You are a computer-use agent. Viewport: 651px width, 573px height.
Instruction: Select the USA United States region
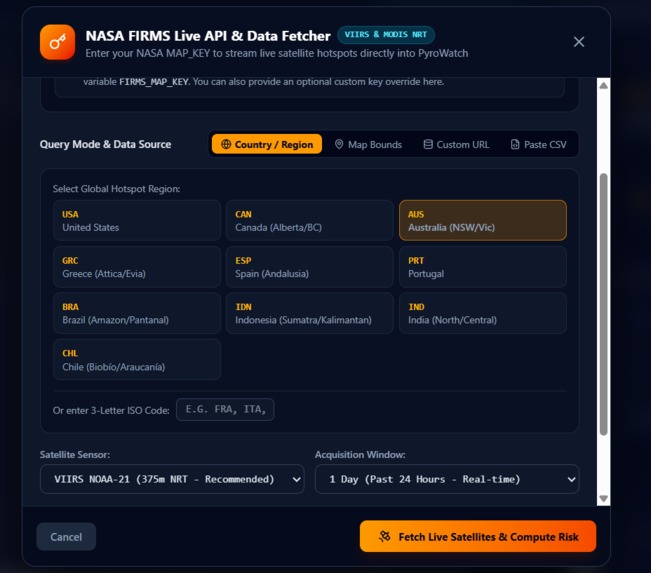pyautogui.click(x=137, y=220)
